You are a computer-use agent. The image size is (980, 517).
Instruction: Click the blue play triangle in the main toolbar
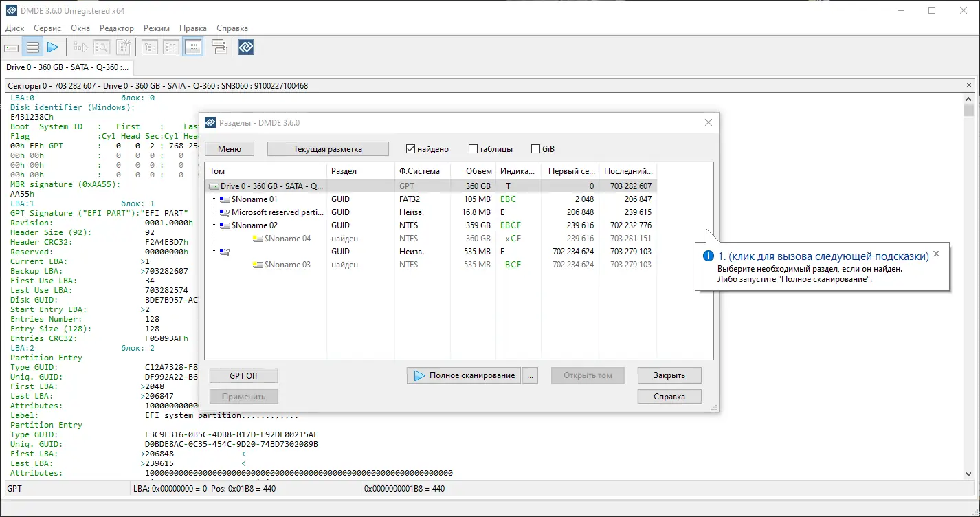(53, 47)
